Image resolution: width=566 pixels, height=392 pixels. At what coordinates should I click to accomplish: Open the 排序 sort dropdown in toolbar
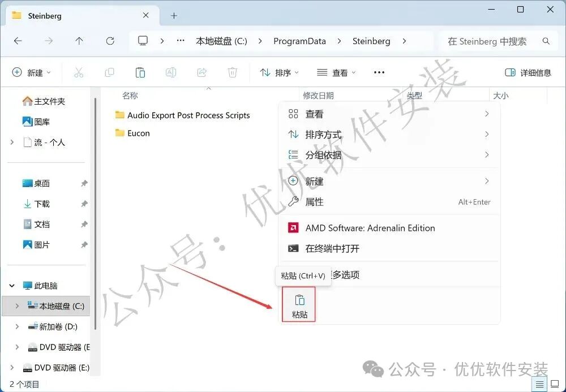coord(280,73)
